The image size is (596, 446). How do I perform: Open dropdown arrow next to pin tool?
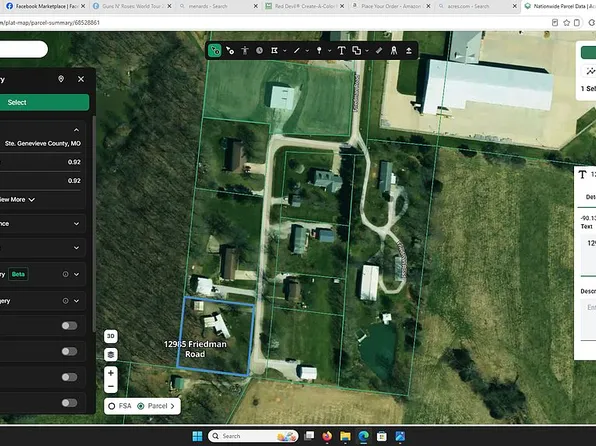coord(329,51)
